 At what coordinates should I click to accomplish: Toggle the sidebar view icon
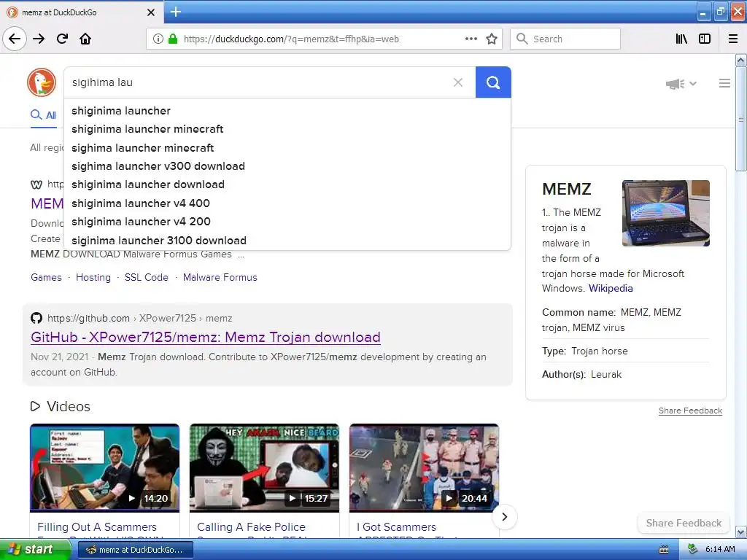click(705, 39)
